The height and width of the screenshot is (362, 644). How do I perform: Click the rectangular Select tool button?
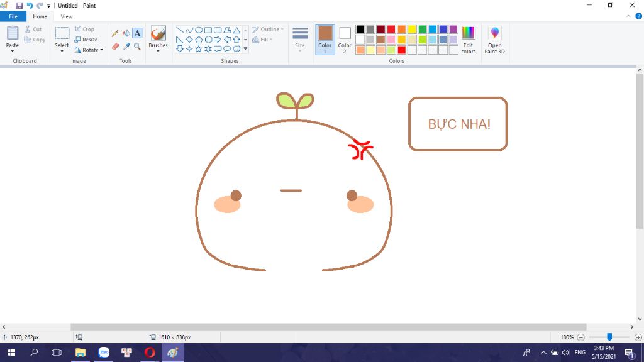tap(62, 33)
